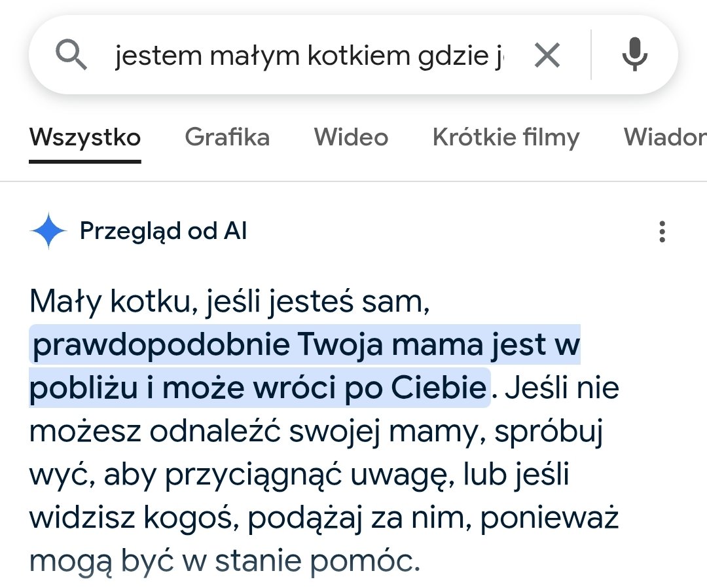Select the active Wszystko tab
Screen dimensions: 707x588
tap(85, 138)
